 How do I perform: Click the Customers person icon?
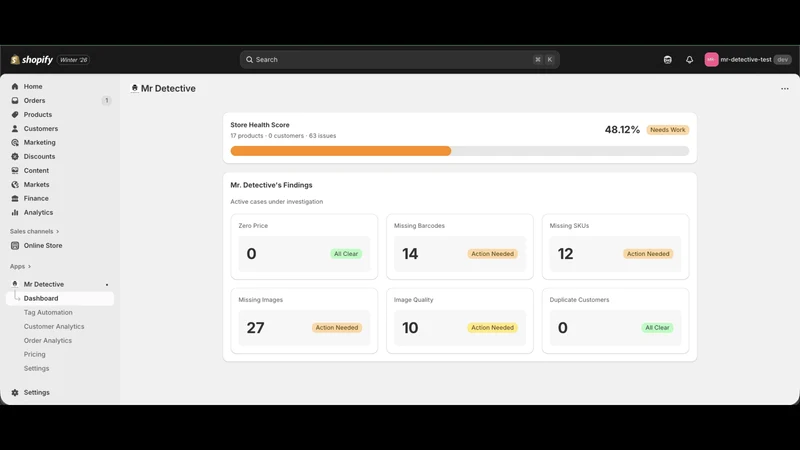(x=15, y=129)
